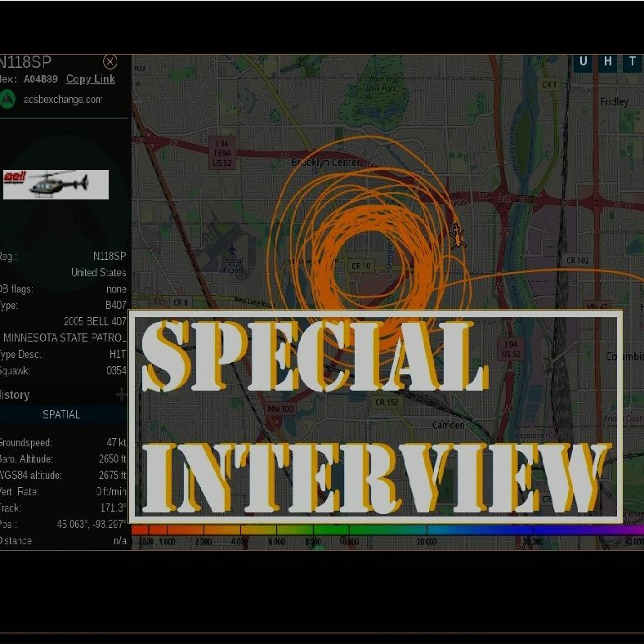644x644 pixels.
Task: Collapse the SPATIAL section header
Action: [x=61, y=414]
